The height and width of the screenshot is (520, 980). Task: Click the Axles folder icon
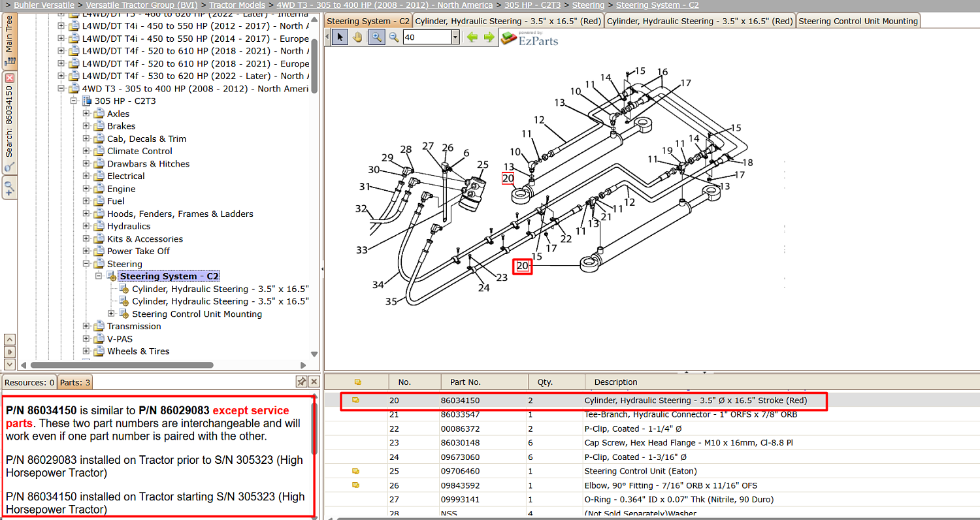point(99,114)
